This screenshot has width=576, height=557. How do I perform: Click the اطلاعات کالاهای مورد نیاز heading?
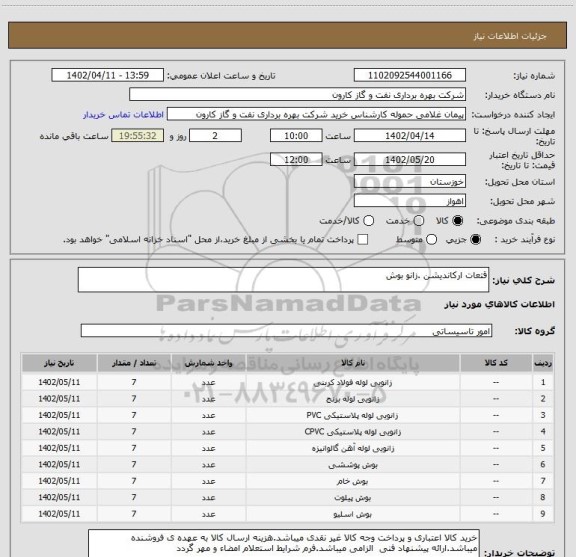tap(500, 305)
